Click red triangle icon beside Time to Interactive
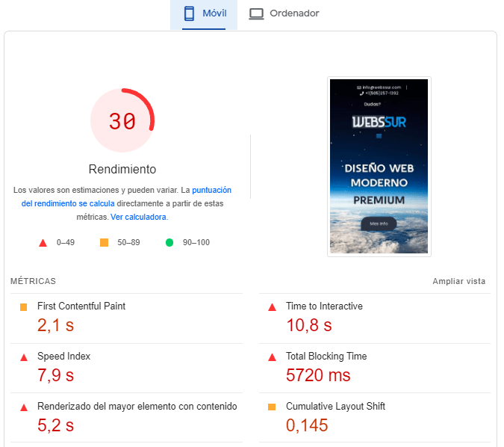This screenshot has width=504, height=447. click(272, 306)
